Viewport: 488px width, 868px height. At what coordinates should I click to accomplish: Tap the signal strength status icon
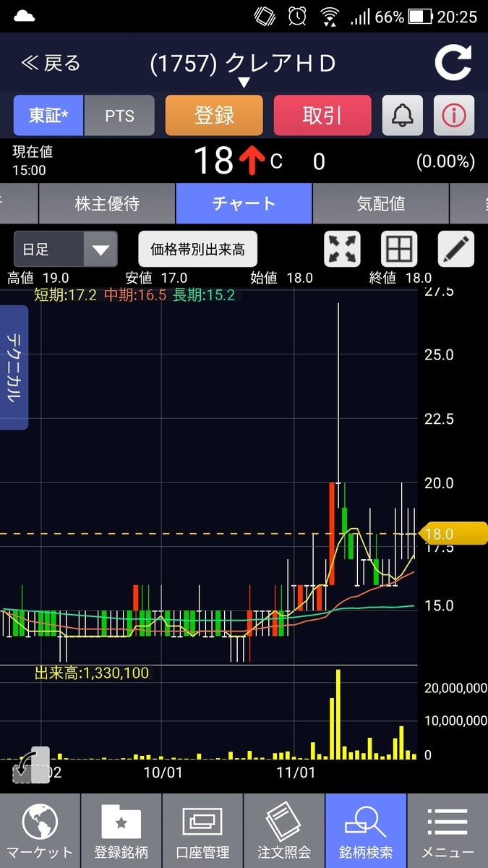360,16
